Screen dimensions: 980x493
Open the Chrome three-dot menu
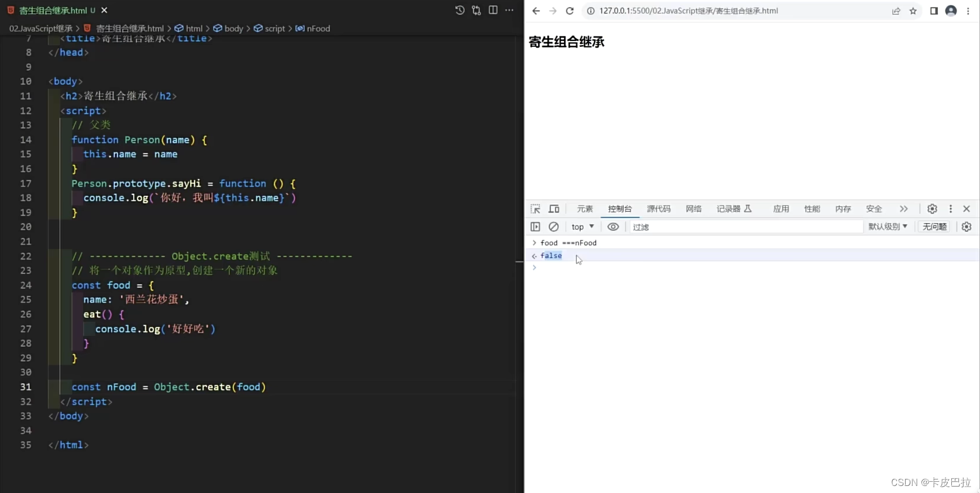tap(968, 11)
